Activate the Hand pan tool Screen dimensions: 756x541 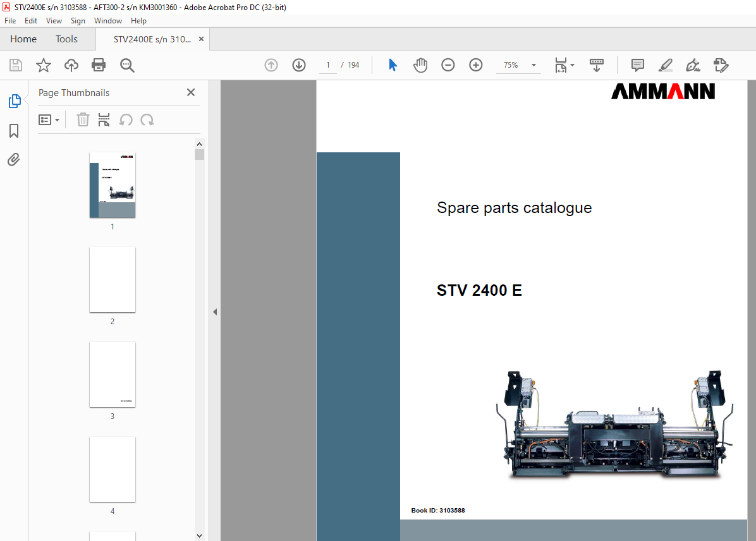pos(420,65)
